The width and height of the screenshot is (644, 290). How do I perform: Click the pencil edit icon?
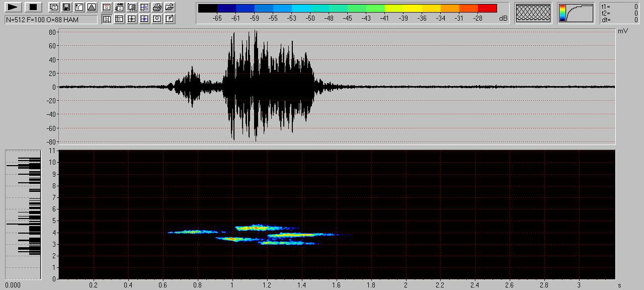[170, 19]
